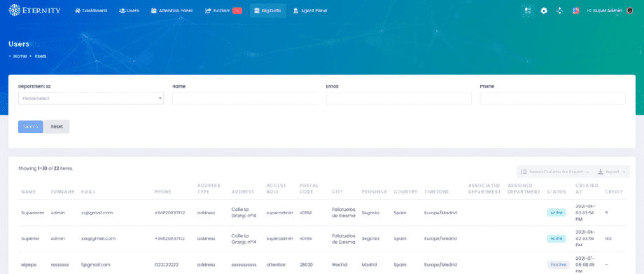Click the PROVINCE column header
This screenshot has height=274, width=644.
374,192
